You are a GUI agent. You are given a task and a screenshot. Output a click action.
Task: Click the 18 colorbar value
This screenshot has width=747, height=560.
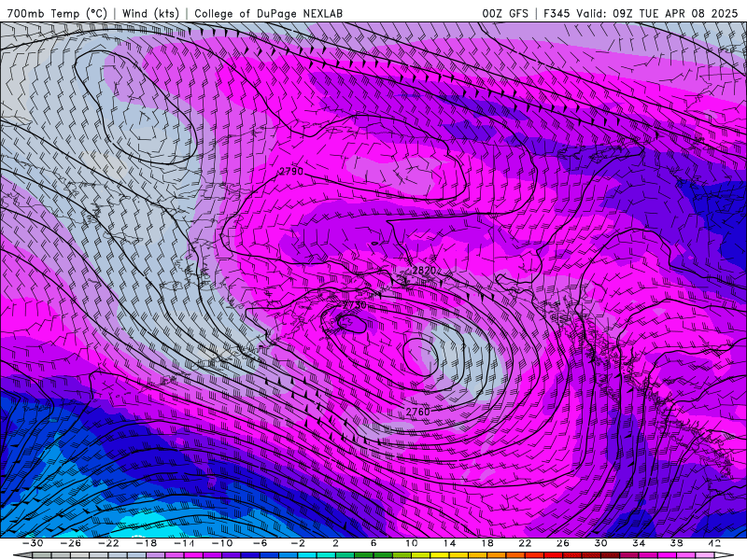coord(486,543)
